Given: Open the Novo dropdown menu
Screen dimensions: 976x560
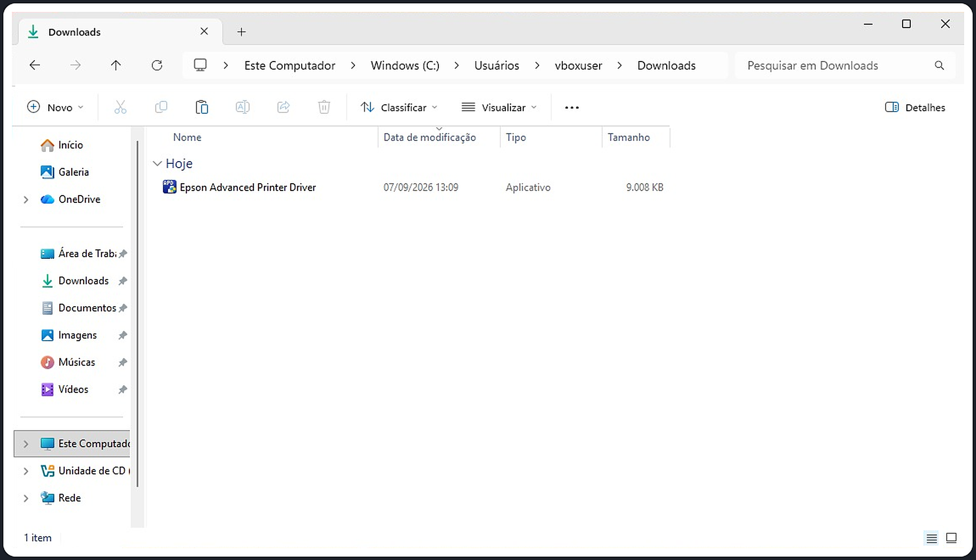Looking at the screenshot, I should [x=55, y=107].
